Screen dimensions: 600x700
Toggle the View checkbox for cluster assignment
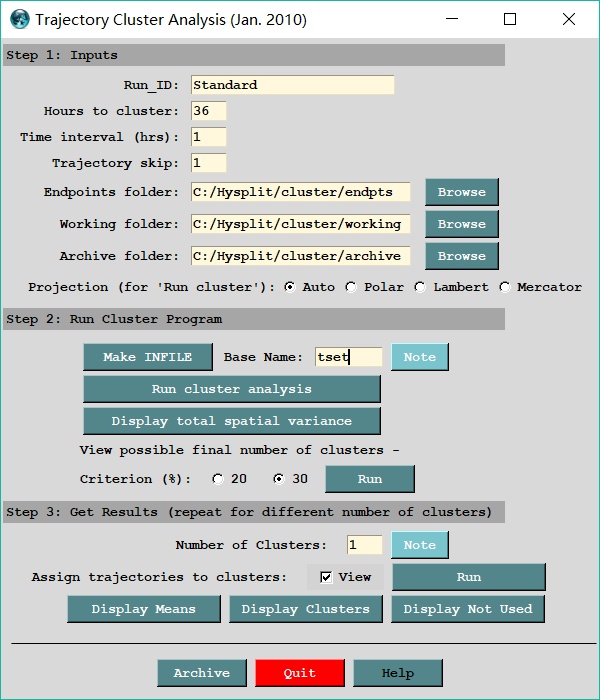pos(326,577)
